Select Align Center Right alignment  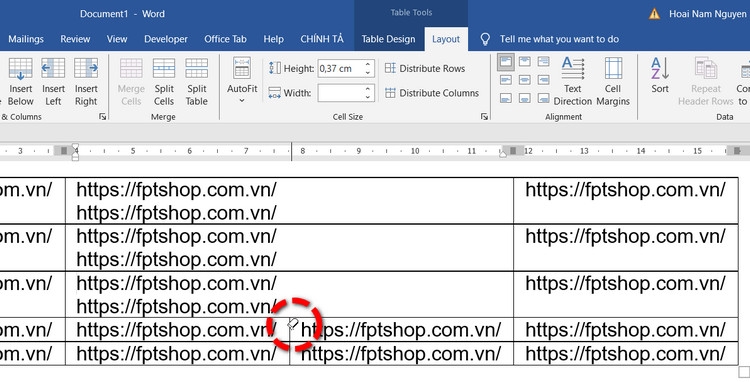tap(543, 80)
